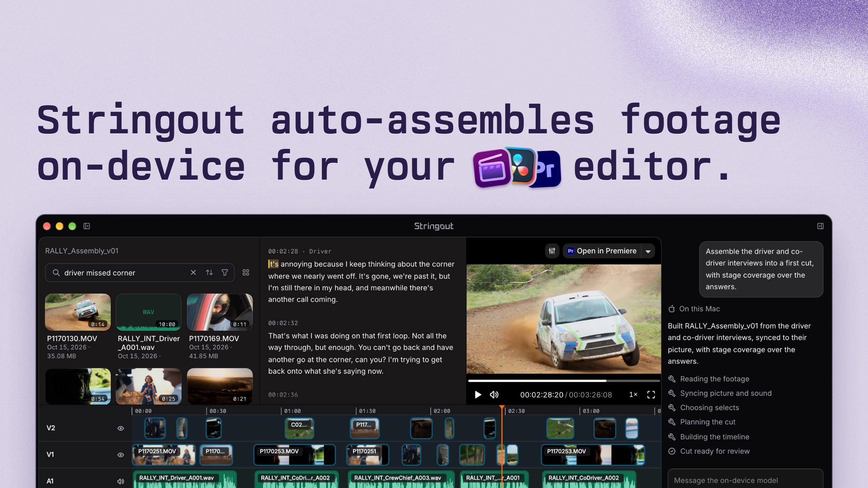Viewport: 868px width, 488px height.
Task: Change the 1× playback speed
Action: (x=633, y=395)
